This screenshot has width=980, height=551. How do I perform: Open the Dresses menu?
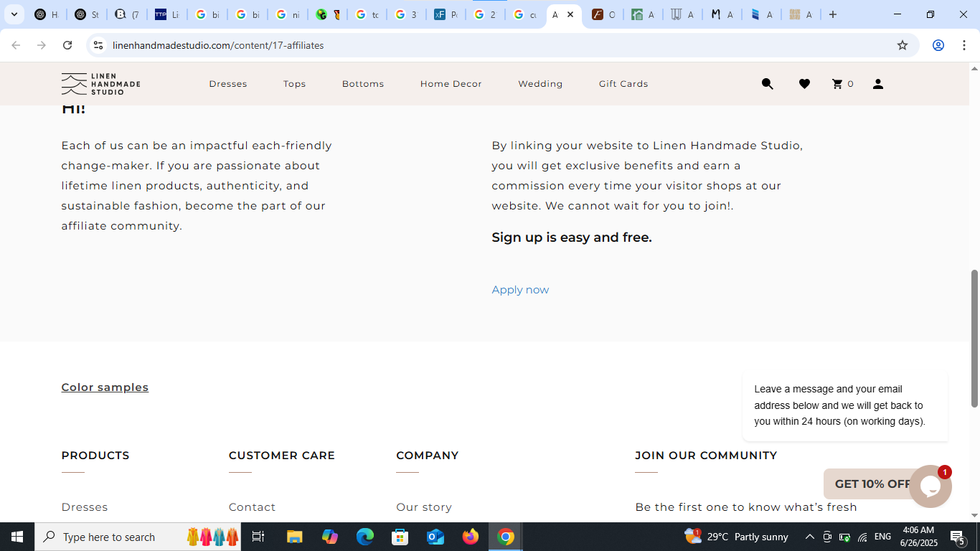(x=228, y=84)
